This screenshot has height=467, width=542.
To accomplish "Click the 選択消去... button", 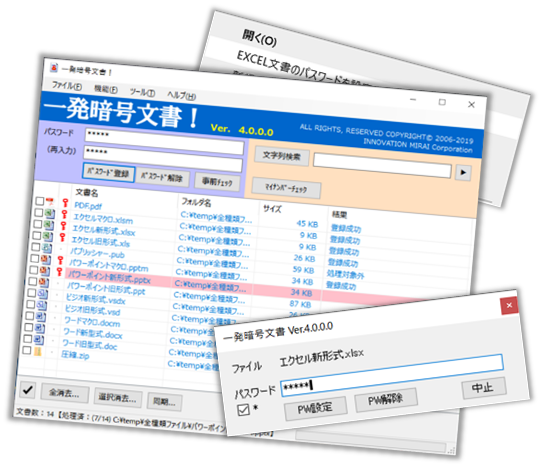I will coord(118,398).
